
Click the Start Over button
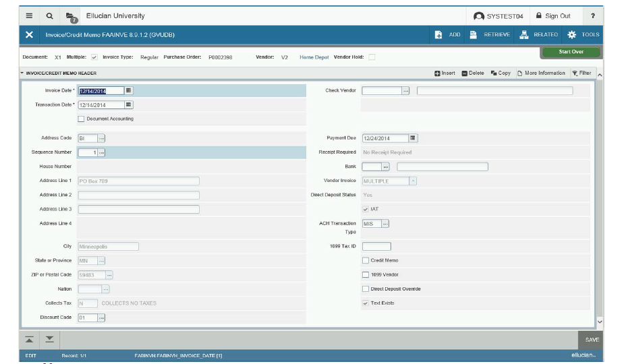571,52
